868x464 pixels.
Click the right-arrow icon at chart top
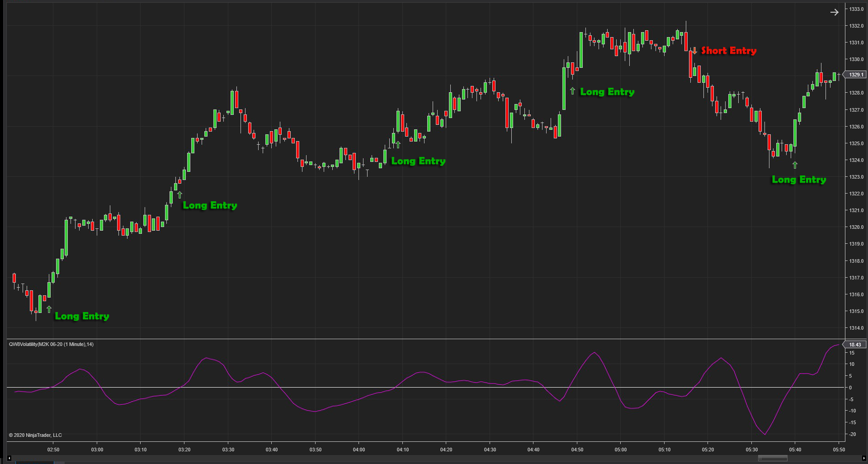834,12
